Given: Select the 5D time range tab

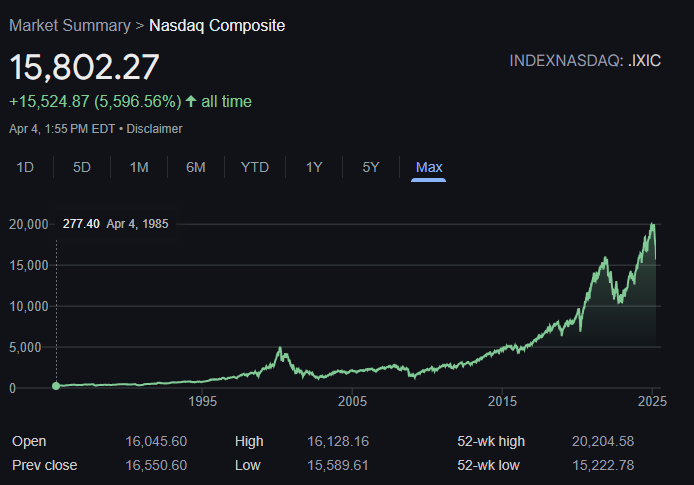Looking at the screenshot, I should [x=82, y=167].
